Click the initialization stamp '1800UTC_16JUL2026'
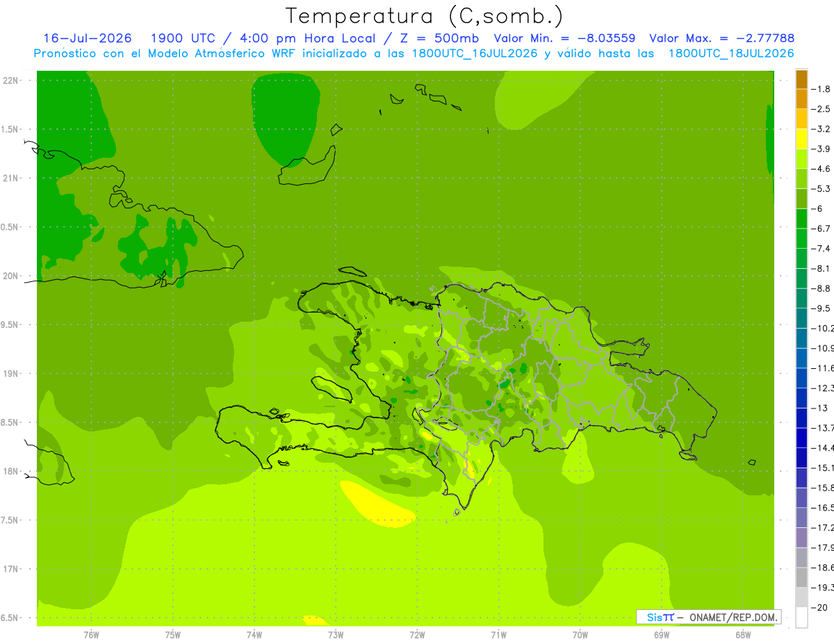The height and width of the screenshot is (644, 834). pos(475,53)
